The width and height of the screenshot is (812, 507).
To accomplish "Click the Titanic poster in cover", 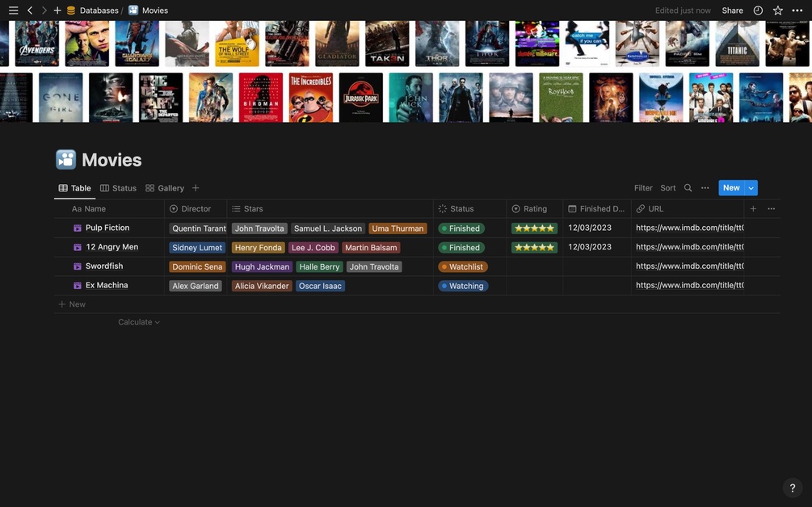I will click(x=738, y=44).
